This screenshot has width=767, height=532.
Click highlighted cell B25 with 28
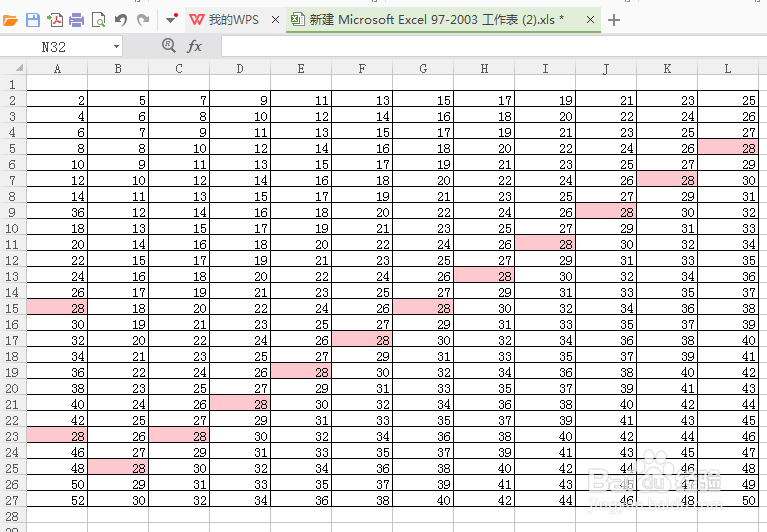(118, 468)
